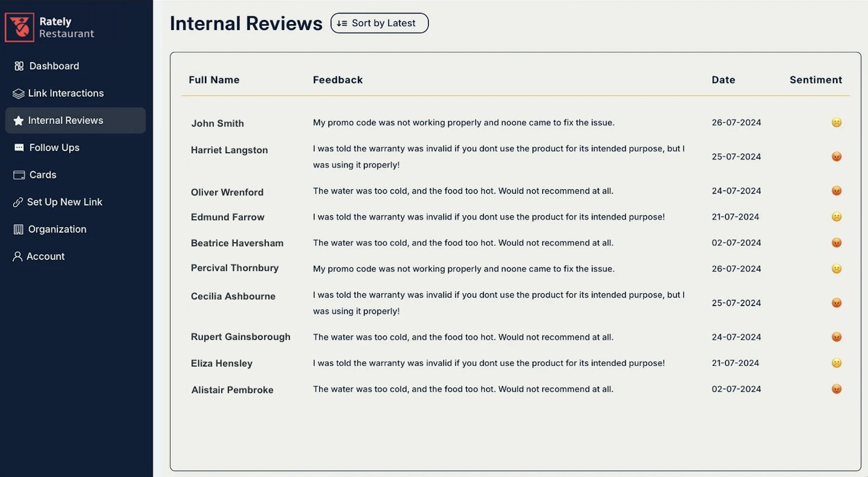Click the Date column header
This screenshot has width=868, height=477.
coord(723,80)
